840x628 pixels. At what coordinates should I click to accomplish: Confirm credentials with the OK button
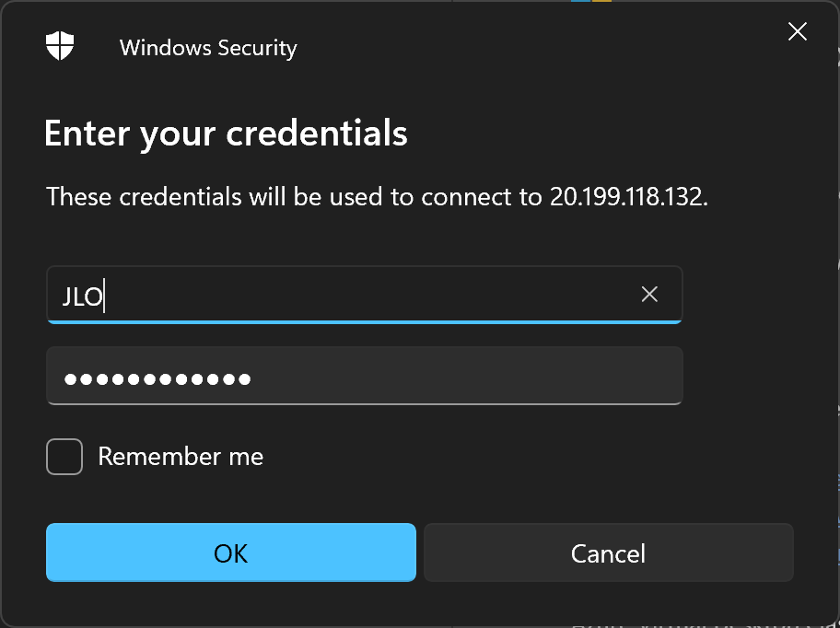coord(231,552)
